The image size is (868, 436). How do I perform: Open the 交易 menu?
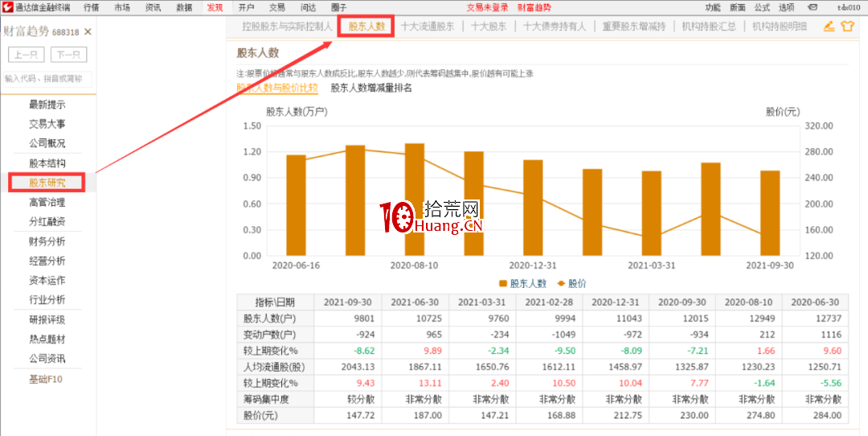click(x=276, y=8)
